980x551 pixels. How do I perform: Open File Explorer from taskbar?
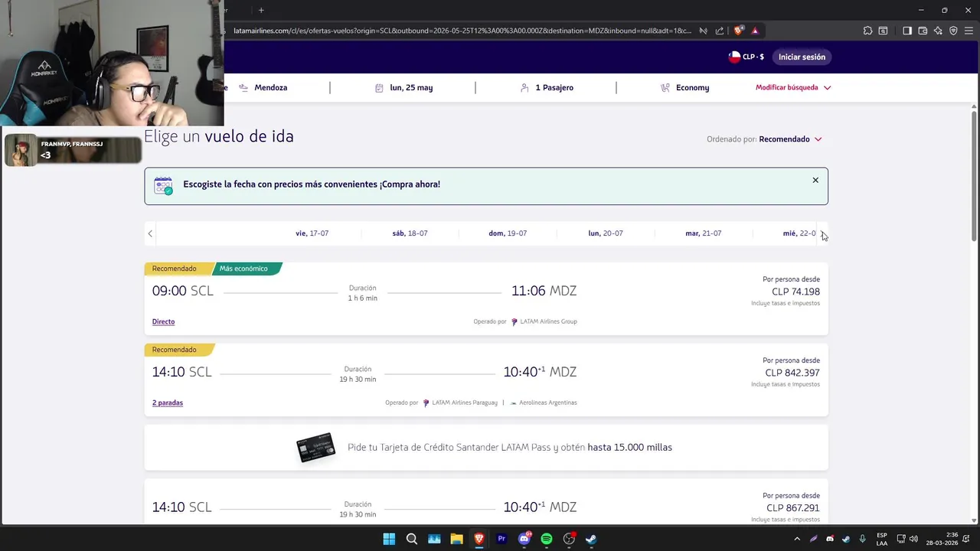pos(456,539)
